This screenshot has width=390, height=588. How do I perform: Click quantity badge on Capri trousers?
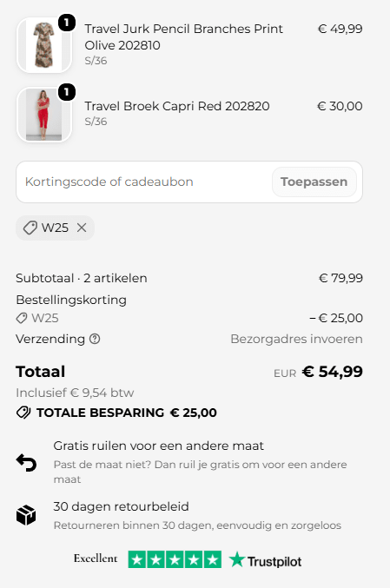click(67, 92)
